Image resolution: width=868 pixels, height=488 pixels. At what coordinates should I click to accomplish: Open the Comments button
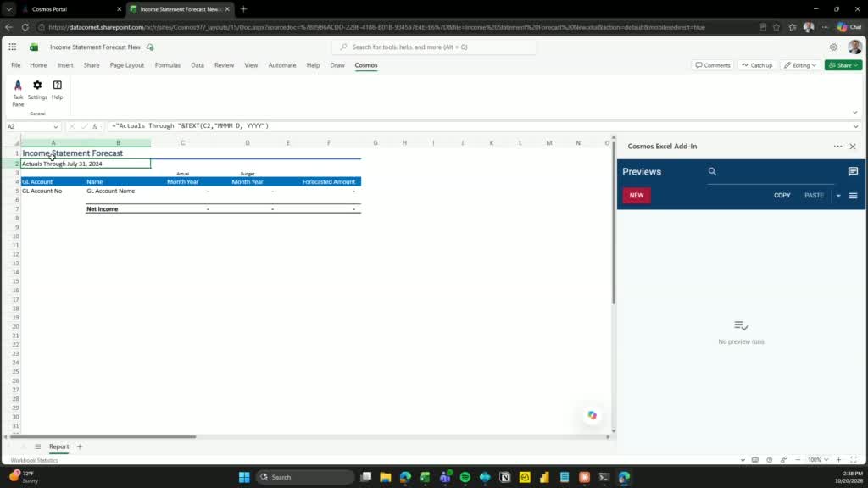pyautogui.click(x=712, y=65)
